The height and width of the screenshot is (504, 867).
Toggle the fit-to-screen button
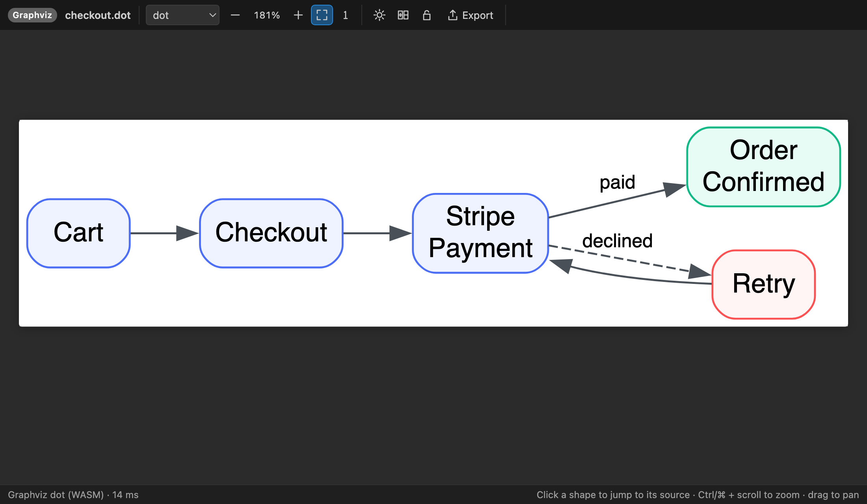pyautogui.click(x=322, y=15)
